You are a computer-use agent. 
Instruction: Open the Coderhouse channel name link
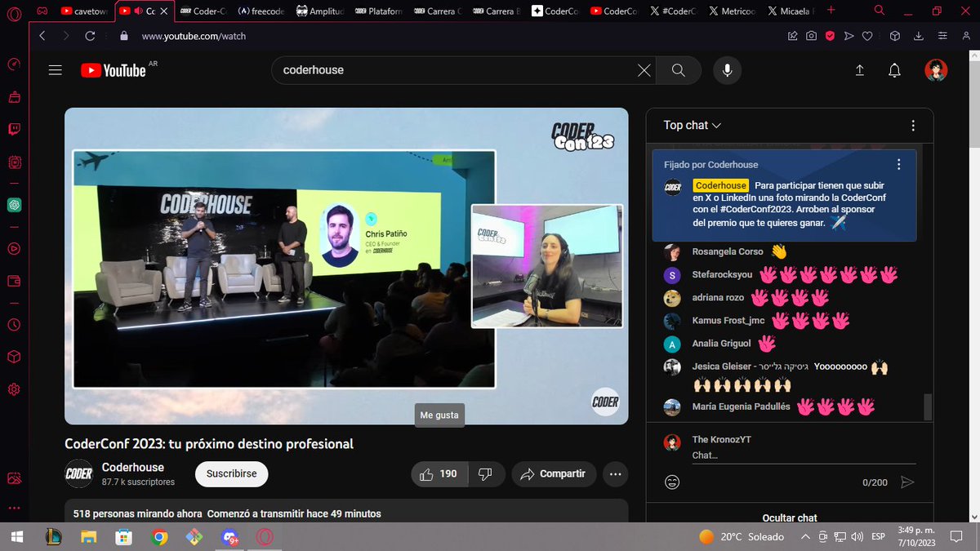pyautogui.click(x=133, y=467)
